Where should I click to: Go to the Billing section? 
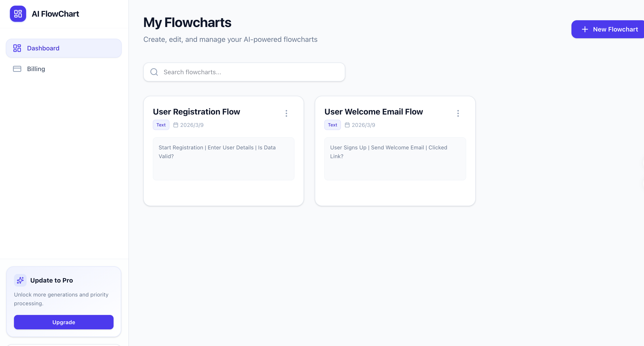pos(36,69)
